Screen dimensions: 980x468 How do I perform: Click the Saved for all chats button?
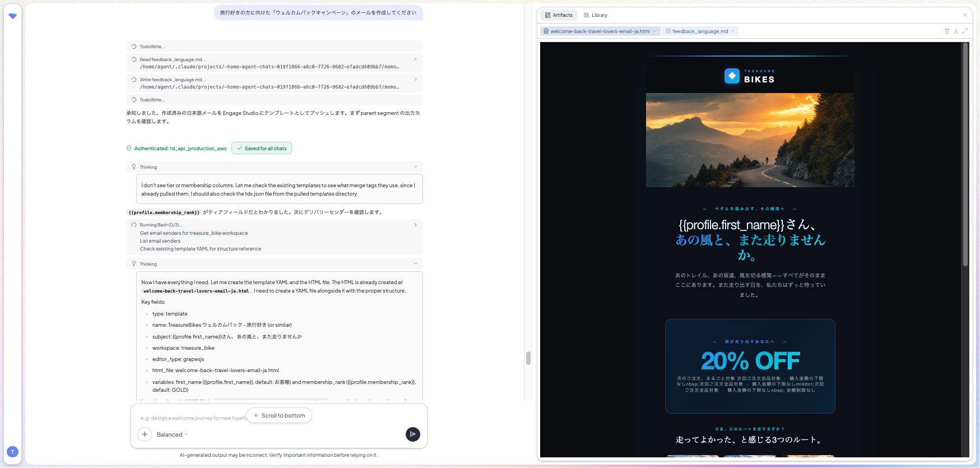[x=262, y=149]
